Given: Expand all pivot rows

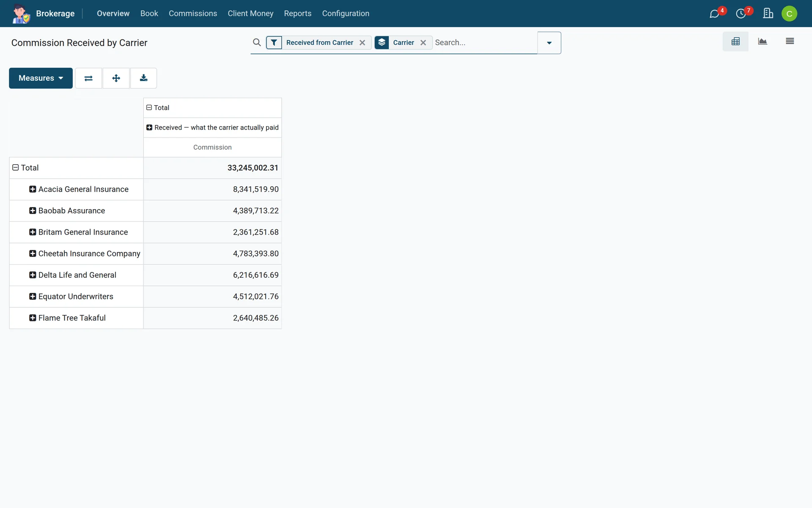Looking at the screenshot, I should tap(116, 78).
